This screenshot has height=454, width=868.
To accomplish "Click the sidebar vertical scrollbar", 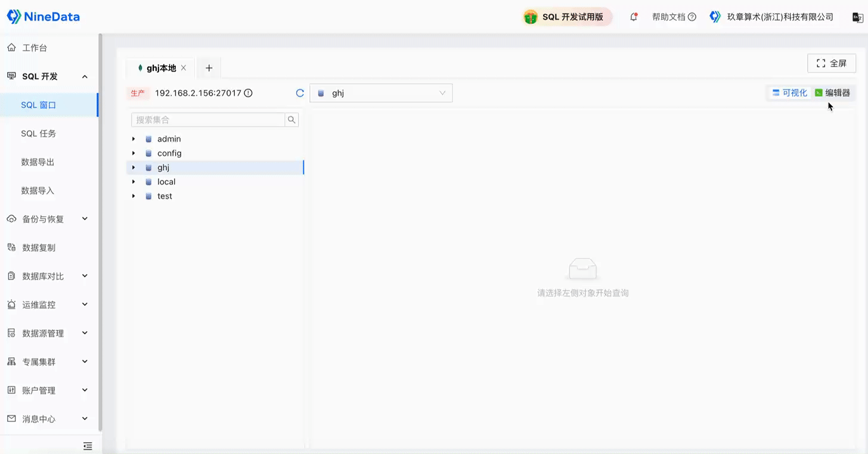I will point(100,232).
